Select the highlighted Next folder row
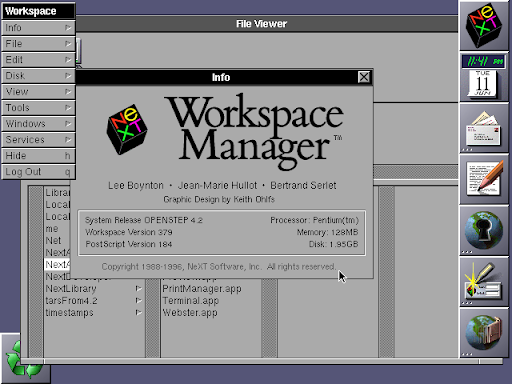 click(x=57, y=265)
